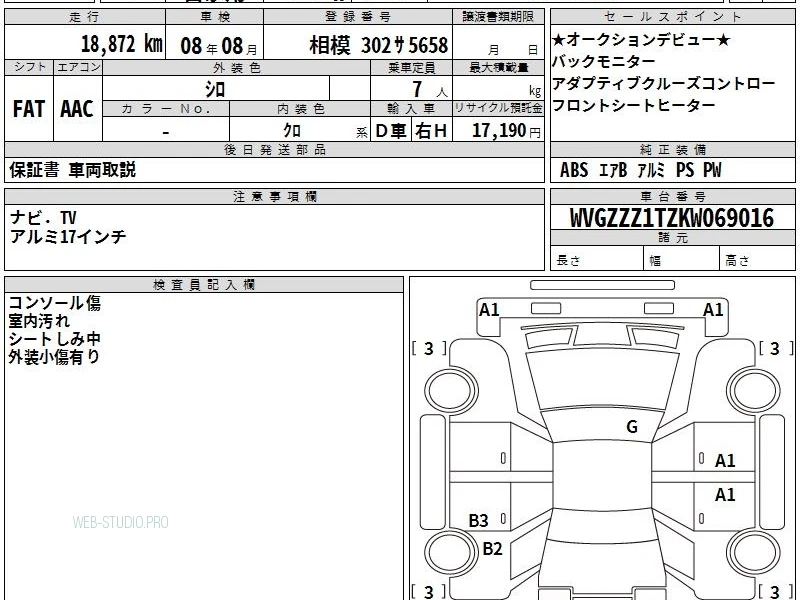This screenshot has height=600, width=800.
Task: Click the 長さ dimension cell
Action: [597, 258]
